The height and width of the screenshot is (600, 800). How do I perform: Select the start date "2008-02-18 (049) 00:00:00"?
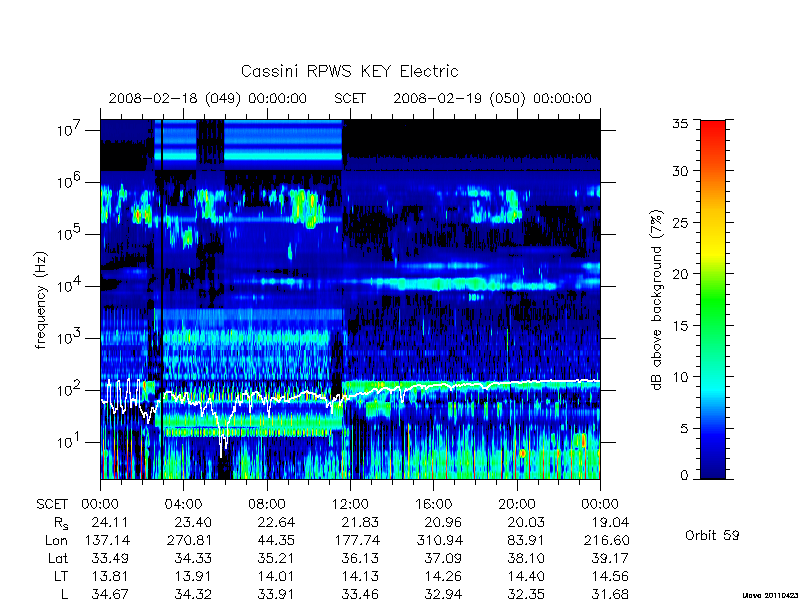(x=208, y=98)
